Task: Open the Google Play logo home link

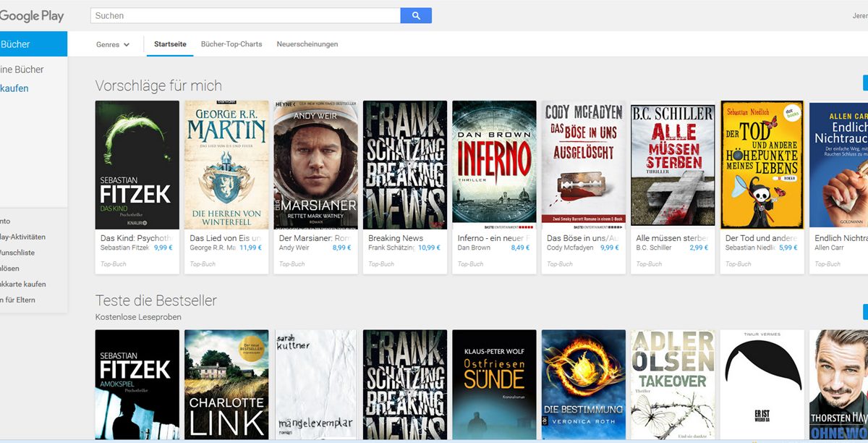Action: pyautogui.click(x=32, y=15)
